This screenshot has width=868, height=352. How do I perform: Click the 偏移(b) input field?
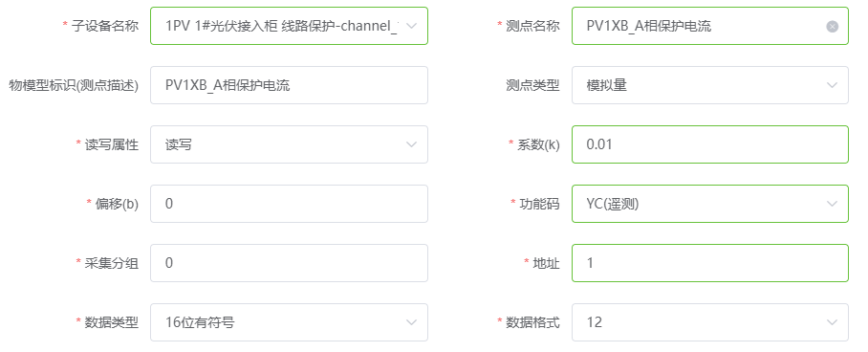pos(289,204)
